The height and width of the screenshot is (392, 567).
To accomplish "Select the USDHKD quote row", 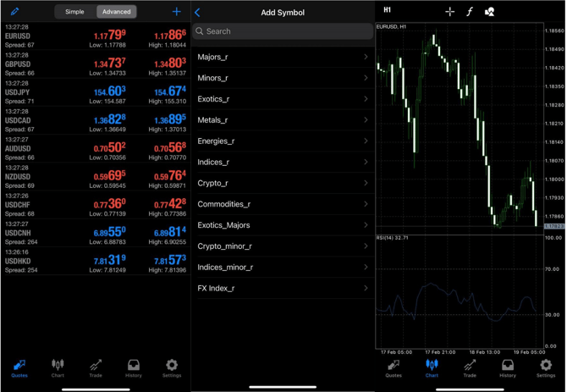I will click(96, 261).
